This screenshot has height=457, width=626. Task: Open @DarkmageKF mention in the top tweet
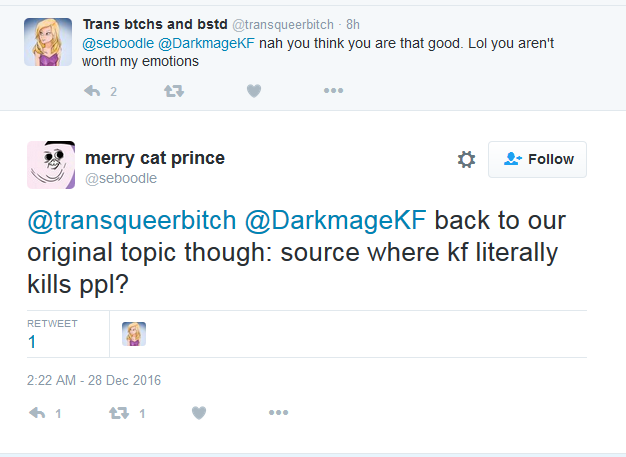206,43
